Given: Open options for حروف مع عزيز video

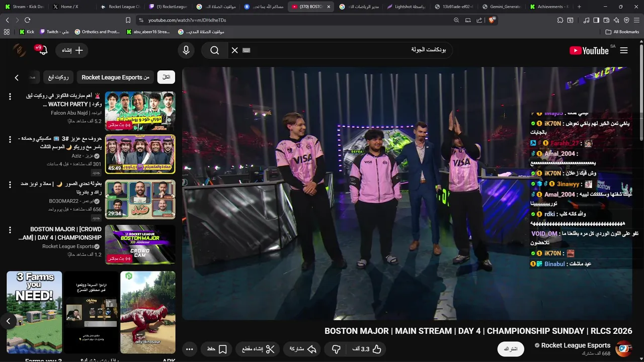Looking at the screenshot, I should [10, 139].
